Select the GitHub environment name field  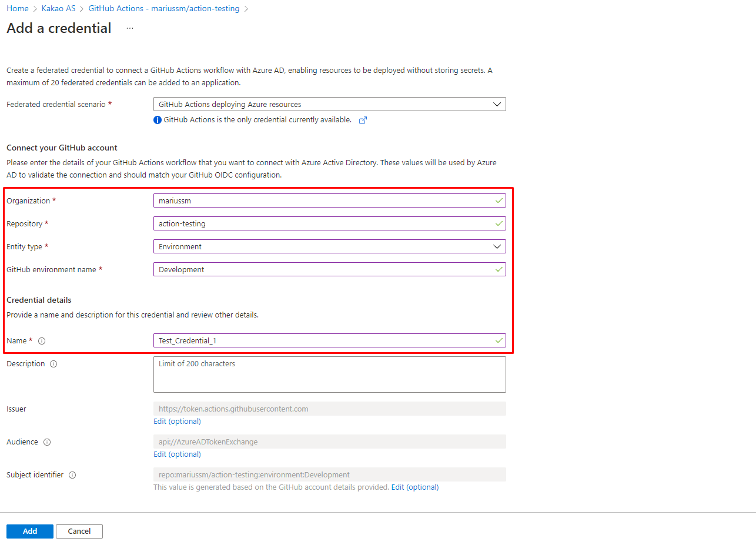point(329,269)
